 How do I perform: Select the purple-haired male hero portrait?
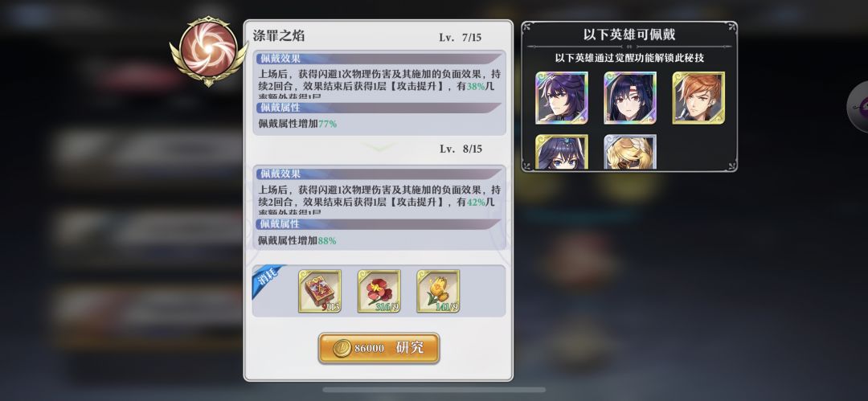click(561, 97)
